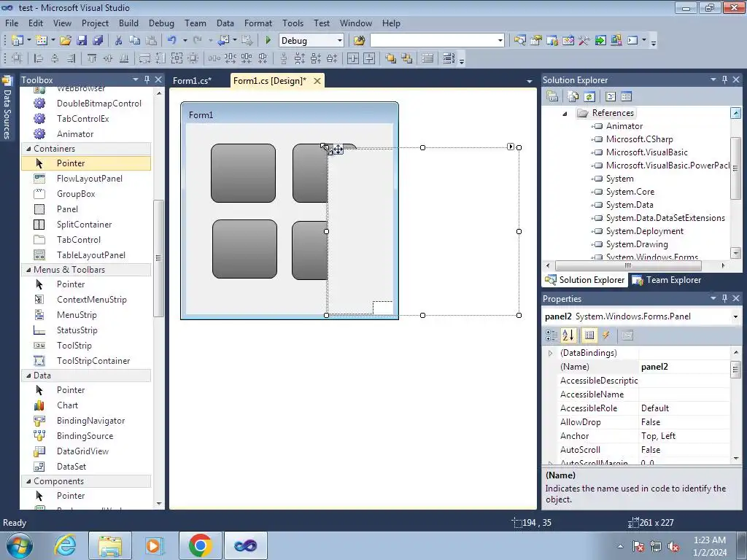This screenshot has width=747, height=560.
Task: Collapse the Components toolbox group
Action: 28,481
